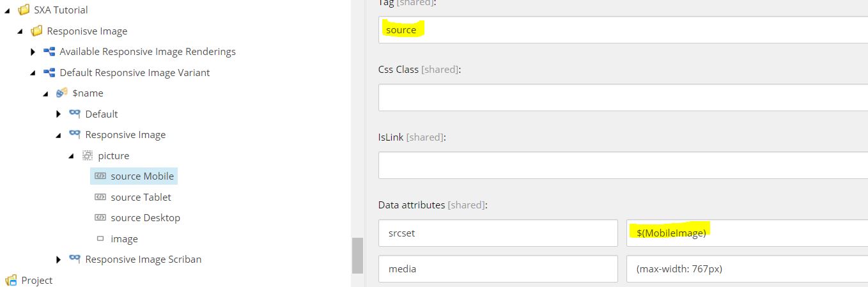Click the picture section item icon

click(x=88, y=155)
